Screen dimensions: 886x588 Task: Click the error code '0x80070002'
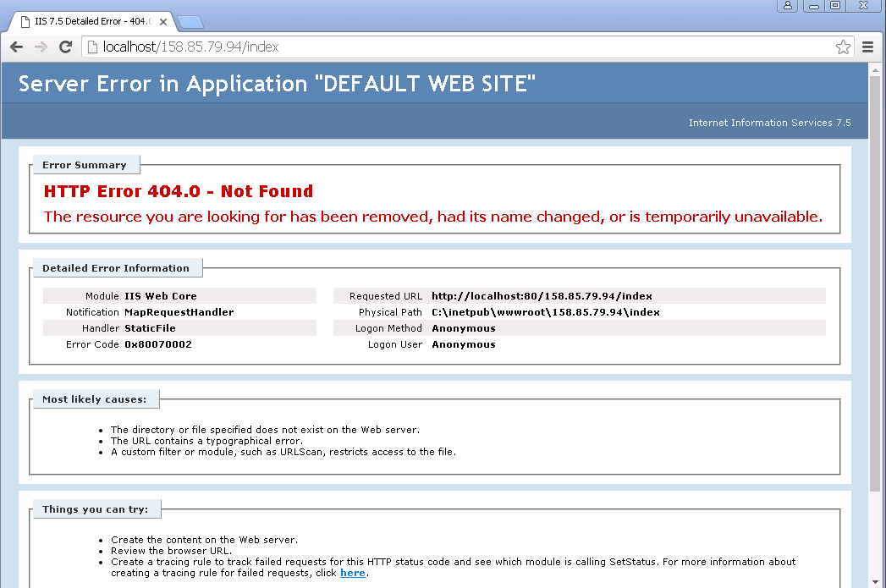tap(158, 344)
